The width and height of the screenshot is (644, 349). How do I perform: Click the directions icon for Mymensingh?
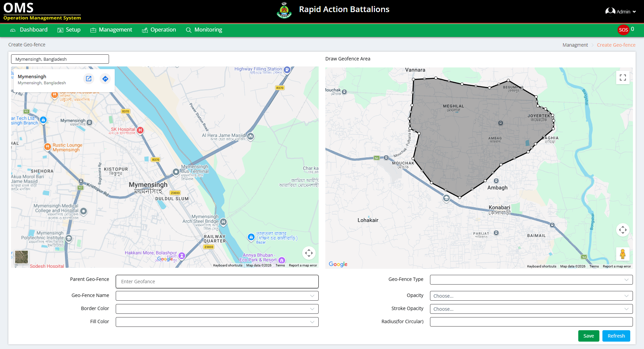105,79
